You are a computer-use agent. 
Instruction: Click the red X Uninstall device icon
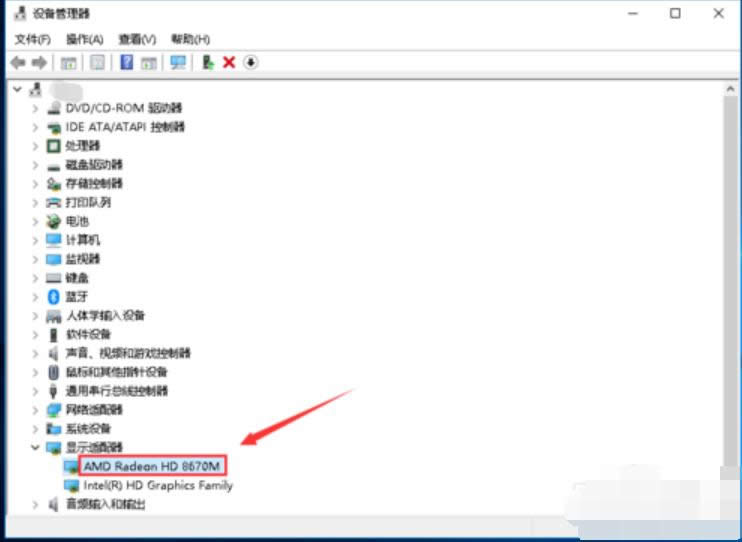[x=229, y=62]
